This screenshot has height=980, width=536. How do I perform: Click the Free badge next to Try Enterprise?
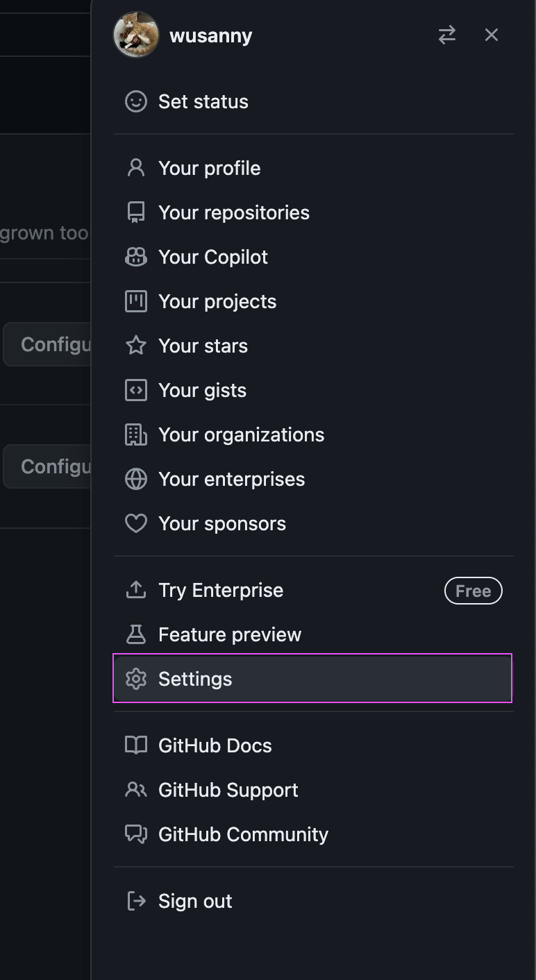click(x=473, y=591)
